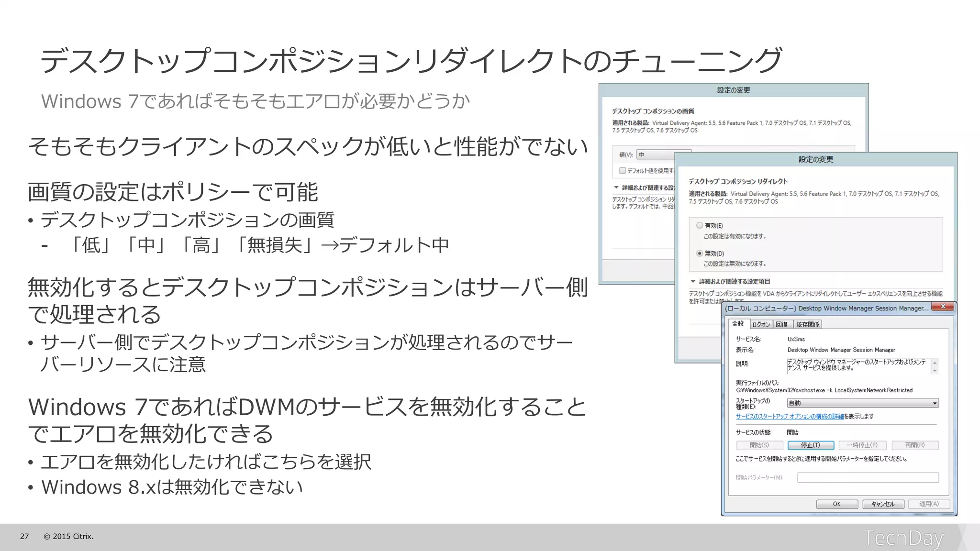Viewport: 980px width, 551px height.
Task: Tick the デフォルト値を使用 checkbox in the image quality dialog
Action: (623, 170)
